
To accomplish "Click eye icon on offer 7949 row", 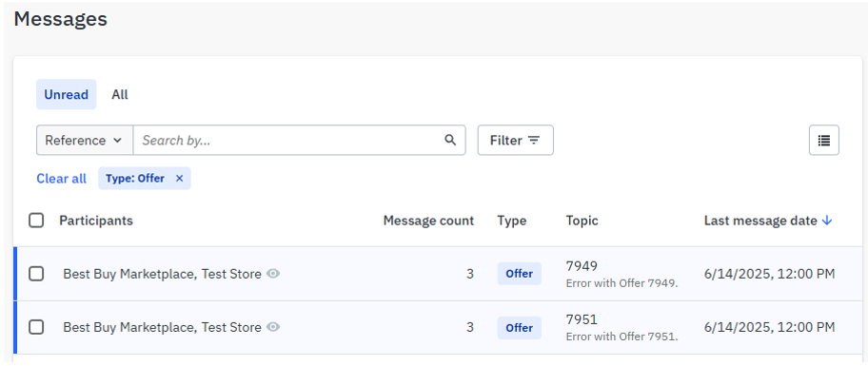I will (x=273, y=274).
